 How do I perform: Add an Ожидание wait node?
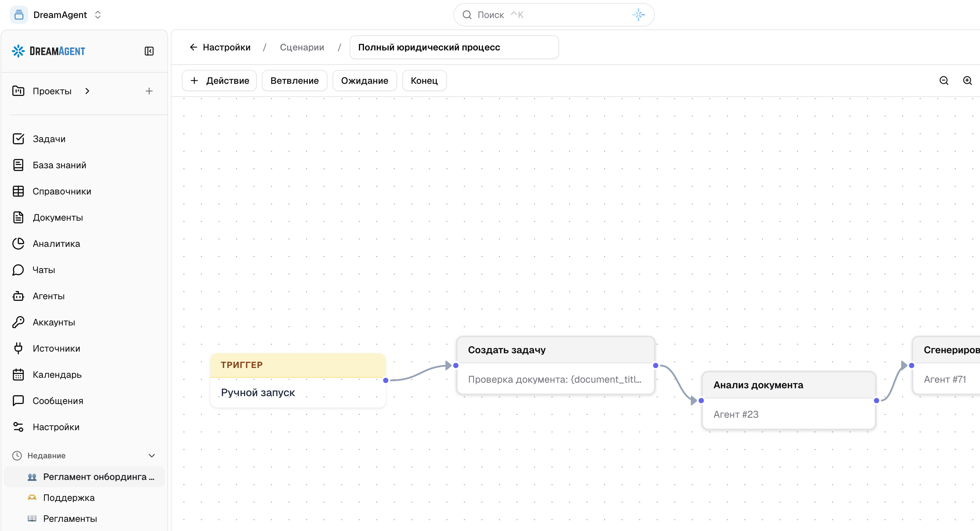click(x=364, y=81)
